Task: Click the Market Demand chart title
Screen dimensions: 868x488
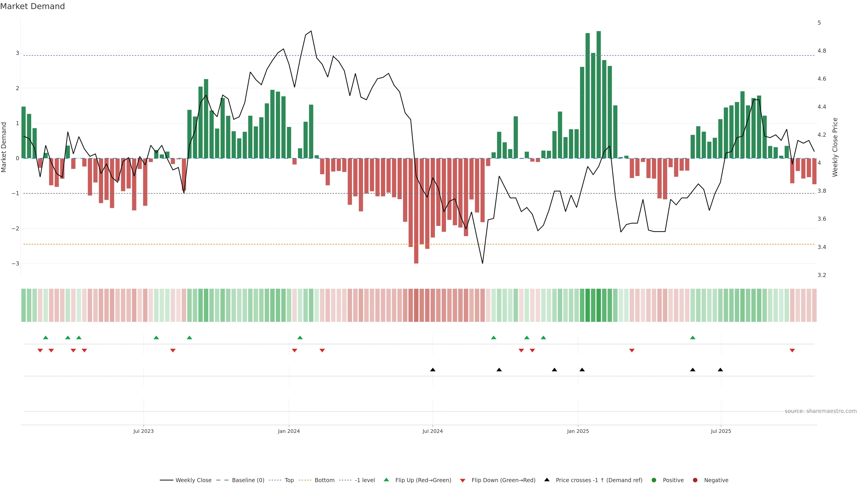Action: (32, 6)
